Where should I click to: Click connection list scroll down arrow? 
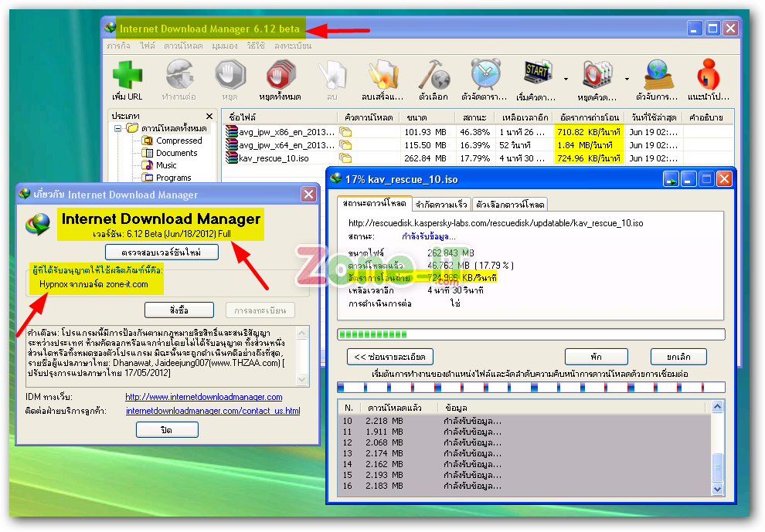(x=717, y=489)
